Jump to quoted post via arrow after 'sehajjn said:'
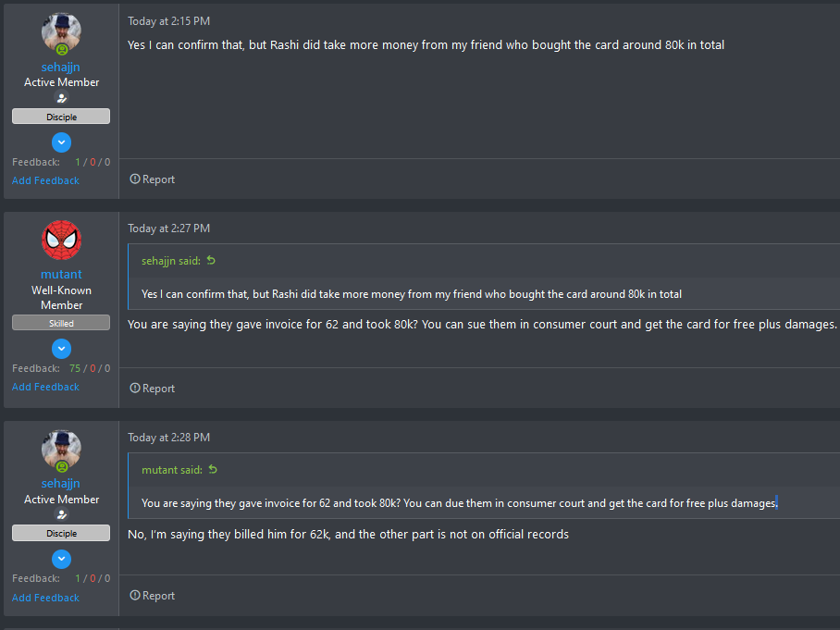 point(211,260)
